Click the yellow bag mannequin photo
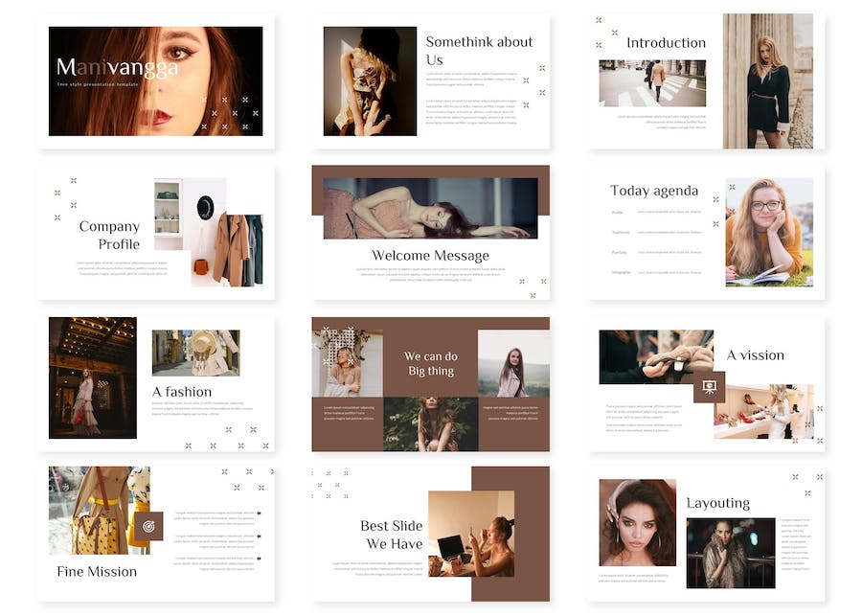This screenshot has height=616, width=862. [100, 511]
